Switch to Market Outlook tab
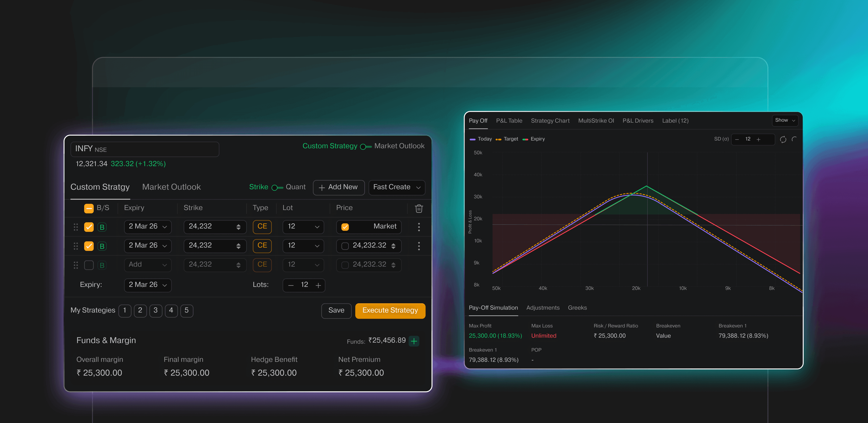Viewport: 868px width, 423px height. [171, 187]
